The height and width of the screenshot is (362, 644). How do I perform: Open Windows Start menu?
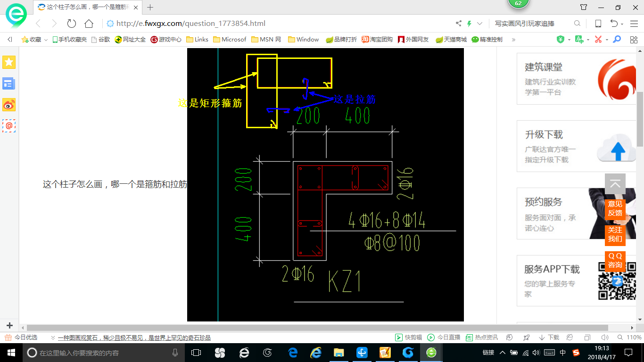[11, 353]
